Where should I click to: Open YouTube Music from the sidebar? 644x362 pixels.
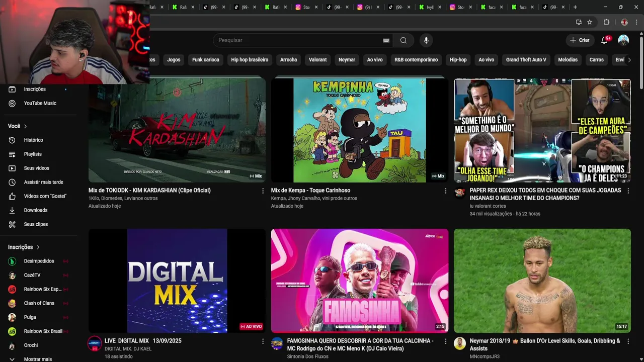click(x=39, y=103)
